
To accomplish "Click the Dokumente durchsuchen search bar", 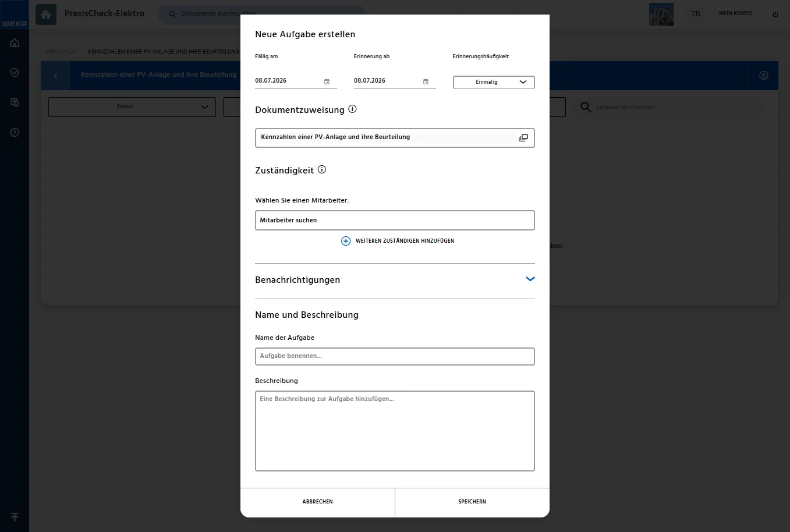I will point(262,14).
